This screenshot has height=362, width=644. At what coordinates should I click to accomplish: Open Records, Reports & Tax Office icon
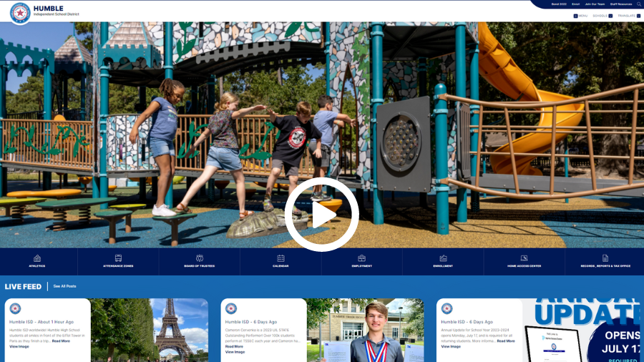[605, 258]
